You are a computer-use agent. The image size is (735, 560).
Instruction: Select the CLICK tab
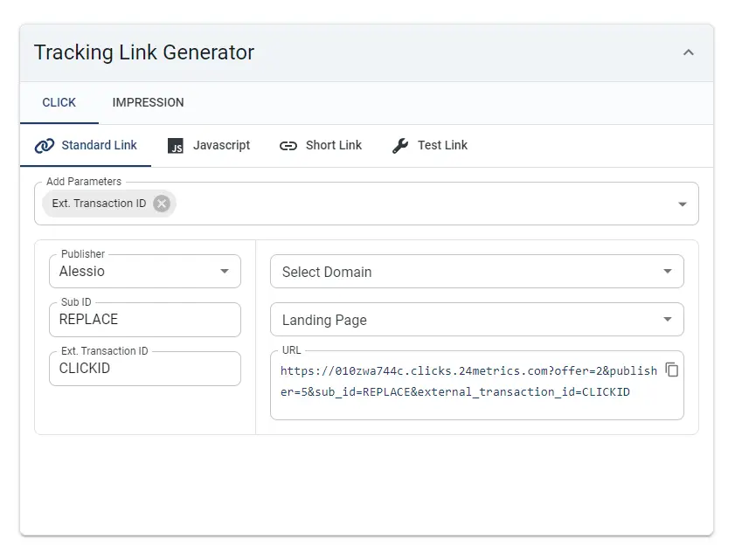coord(59,102)
